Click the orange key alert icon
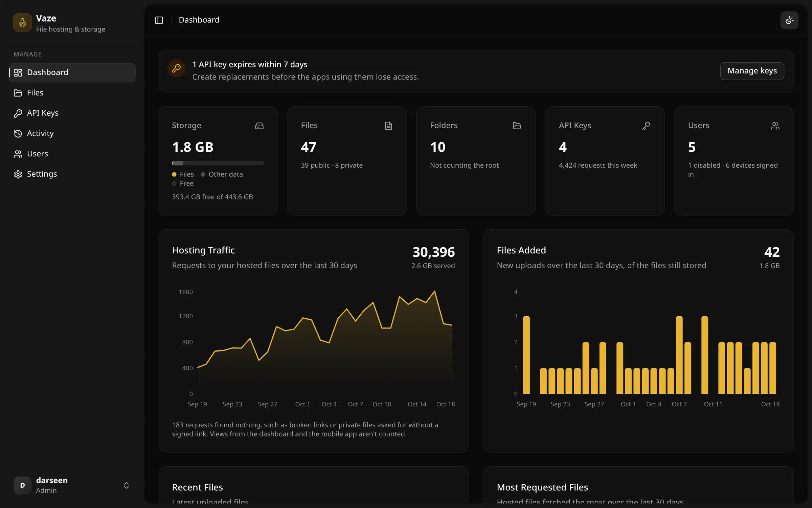This screenshot has width=812, height=508. [x=176, y=68]
